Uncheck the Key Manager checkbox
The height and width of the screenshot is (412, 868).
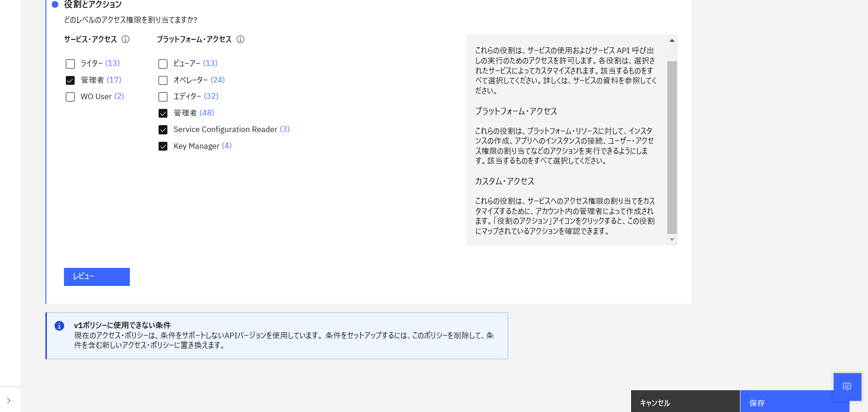163,146
